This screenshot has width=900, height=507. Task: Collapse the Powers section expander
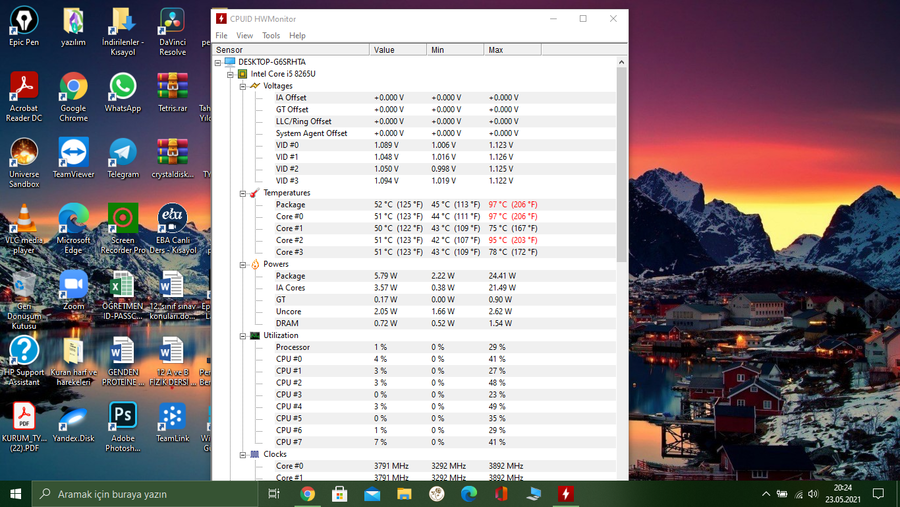point(243,265)
